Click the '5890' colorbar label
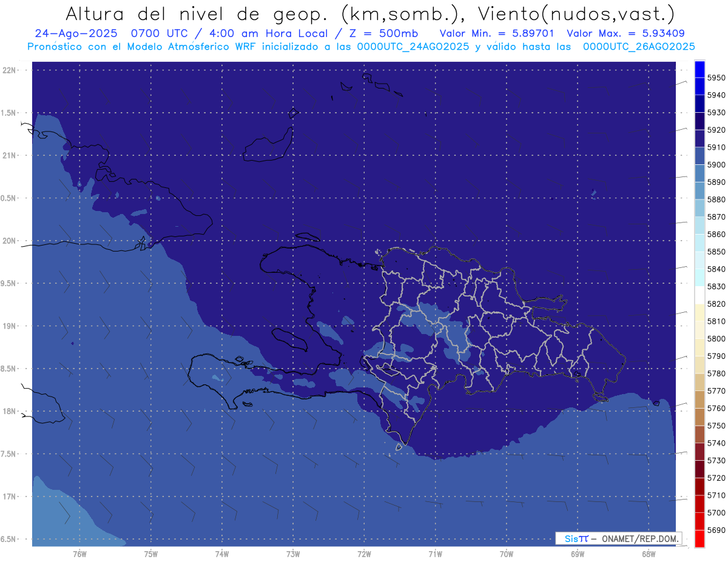Image resolution: width=728 pixels, height=562 pixels. pyautogui.click(x=716, y=182)
